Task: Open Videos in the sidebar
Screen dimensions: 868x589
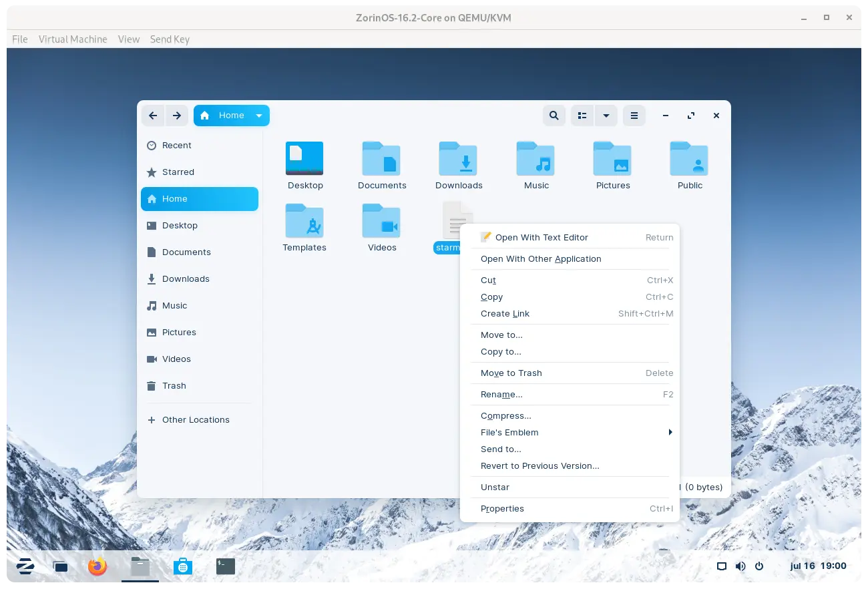Action: pyautogui.click(x=200, y=359)
